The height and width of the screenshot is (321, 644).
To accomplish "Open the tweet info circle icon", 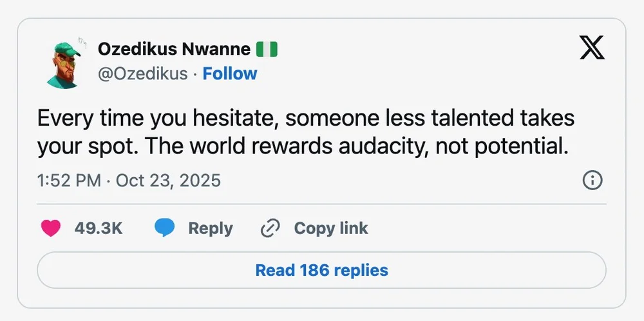I will 592,181.
